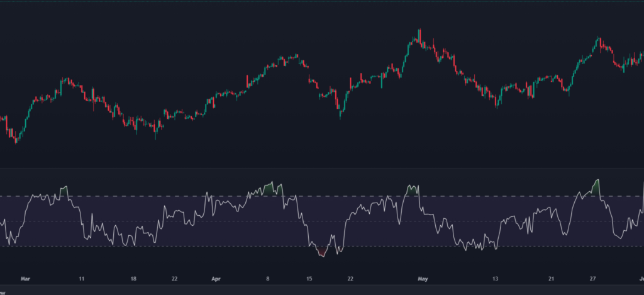Screen dimensions: 644x295
Task: Click the 11 date label on the time axis
Action: click(x=81, y=279)
